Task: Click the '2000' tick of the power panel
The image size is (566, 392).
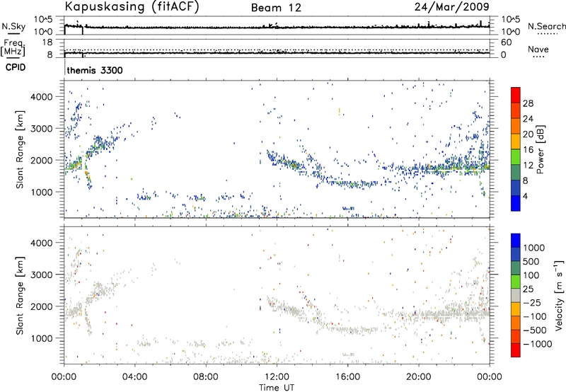Action: (x=42, y=160)
